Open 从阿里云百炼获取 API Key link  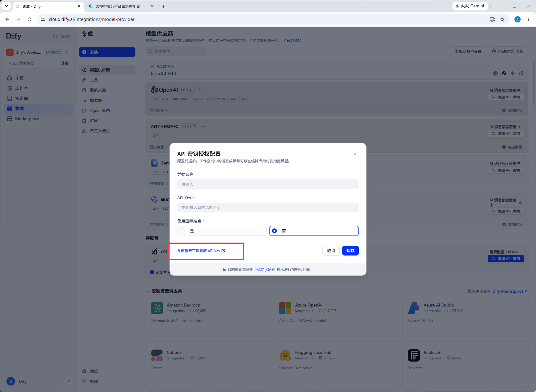click(201, 251)
